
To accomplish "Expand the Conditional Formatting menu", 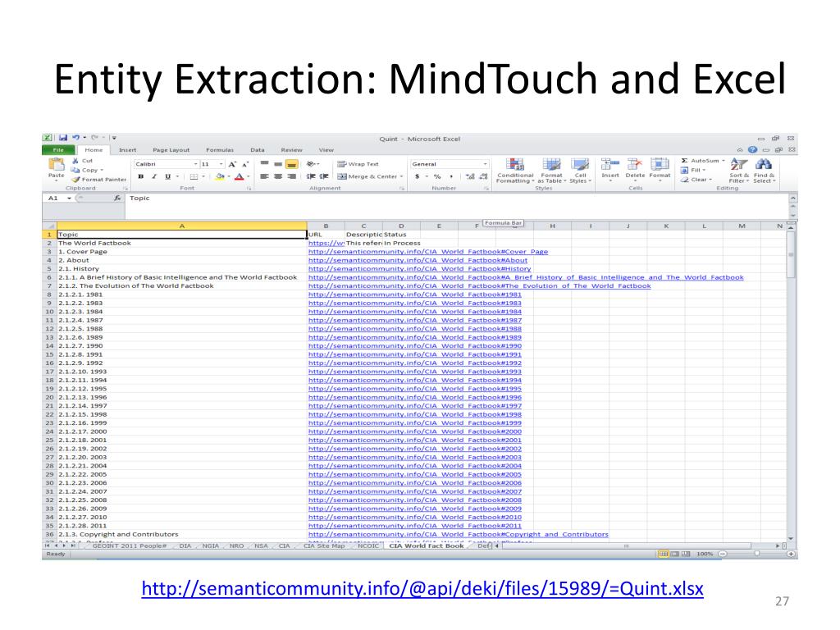I will click(515, 171).
